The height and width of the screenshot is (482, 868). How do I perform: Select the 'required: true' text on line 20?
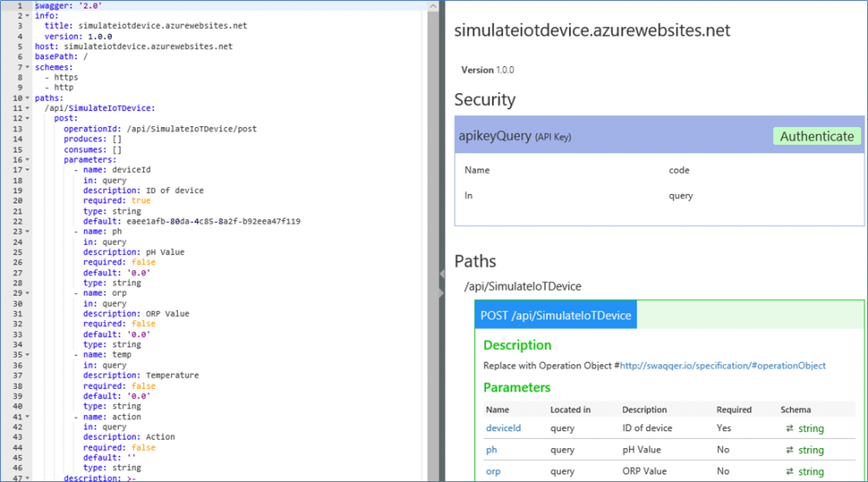click(117, 200)
